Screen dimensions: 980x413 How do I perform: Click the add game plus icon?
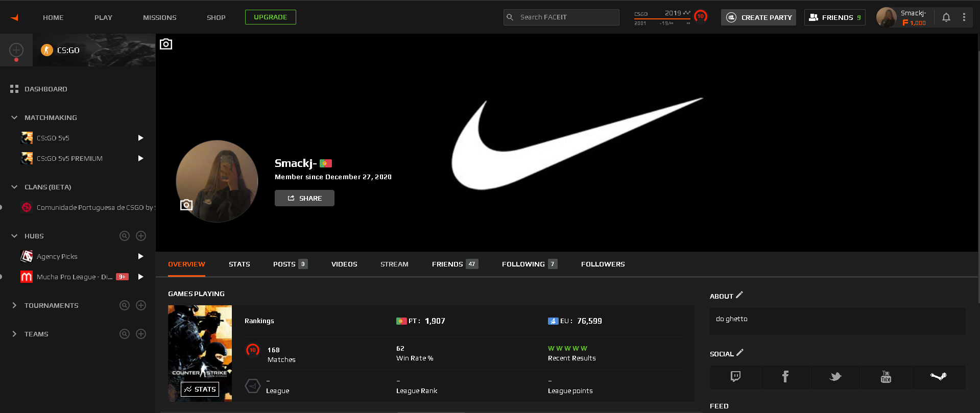point(16,50)
